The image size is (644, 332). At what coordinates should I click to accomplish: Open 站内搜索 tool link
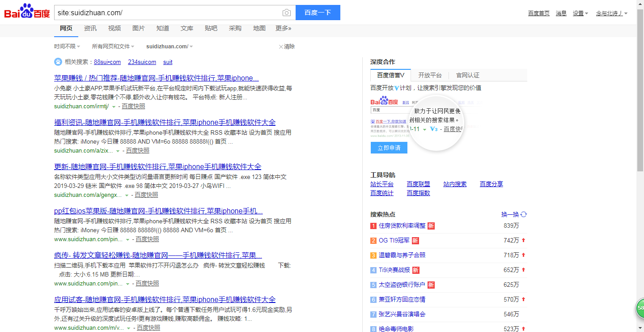(x=455, y=184)
